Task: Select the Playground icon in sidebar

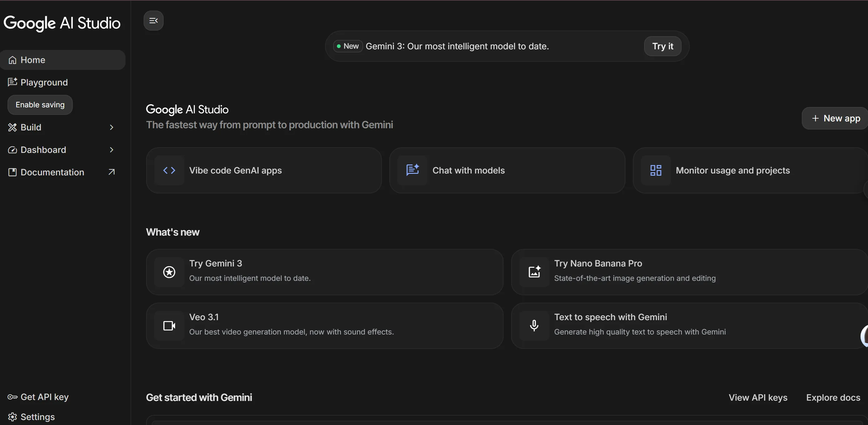Action: click(x=12, y=82)
